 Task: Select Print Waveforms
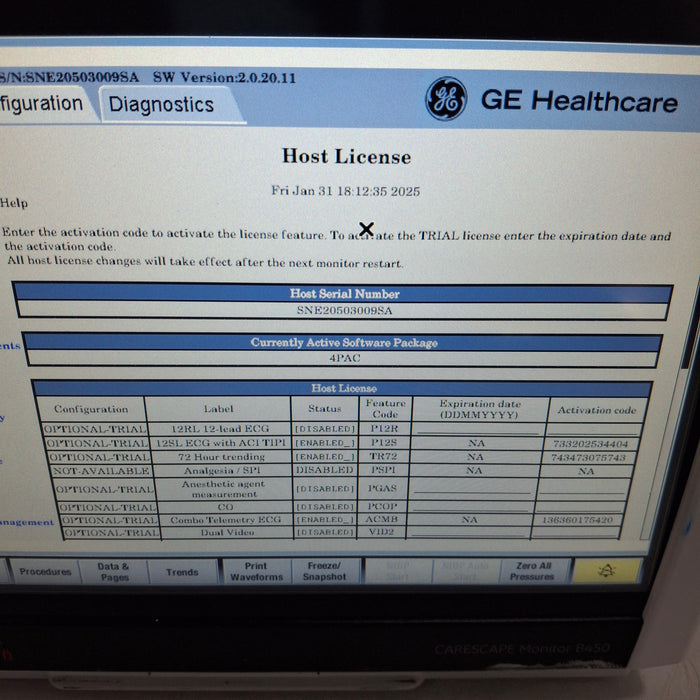tap(256, 572)
